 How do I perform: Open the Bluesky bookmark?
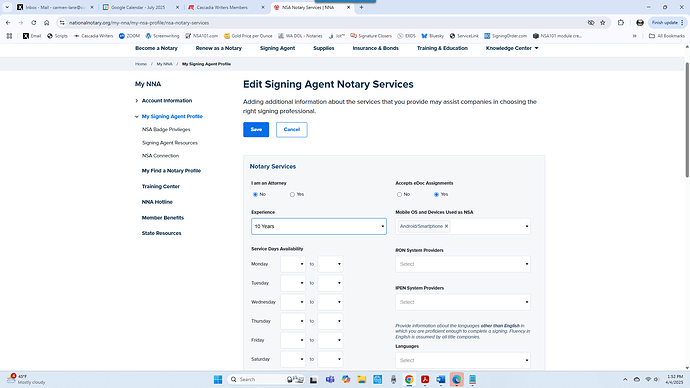click(433, 36)
